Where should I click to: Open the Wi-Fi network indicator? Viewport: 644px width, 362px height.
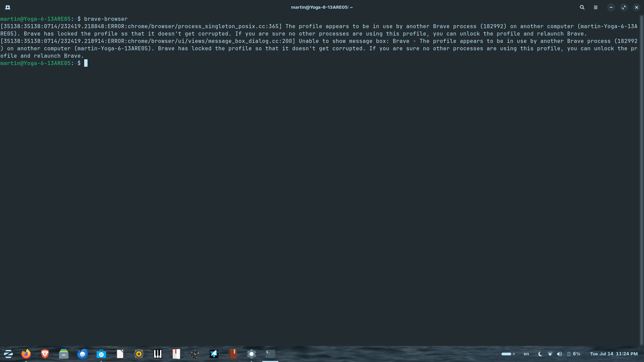(x=550, y=354)
